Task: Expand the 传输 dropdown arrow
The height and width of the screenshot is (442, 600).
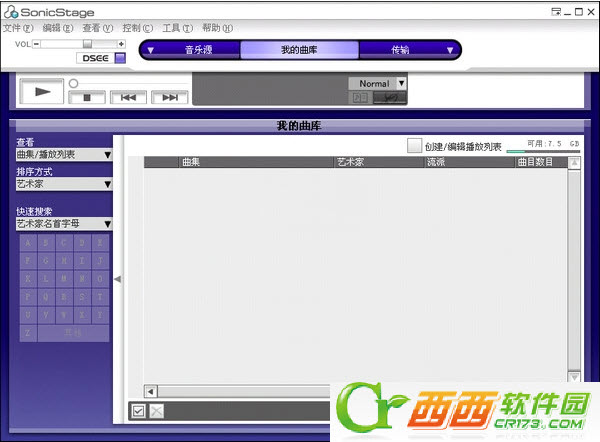Action: [x=450, y=50]
